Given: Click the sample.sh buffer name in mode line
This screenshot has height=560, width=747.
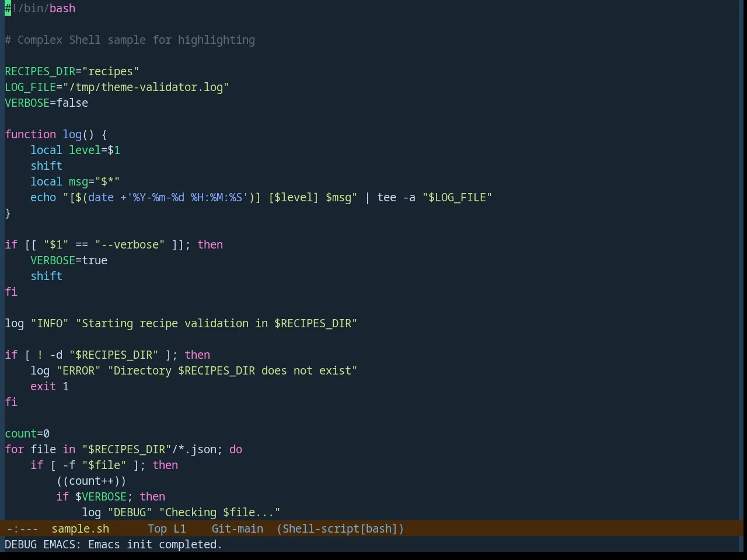Looking at the screenshot, I should (x=80, y=528).
